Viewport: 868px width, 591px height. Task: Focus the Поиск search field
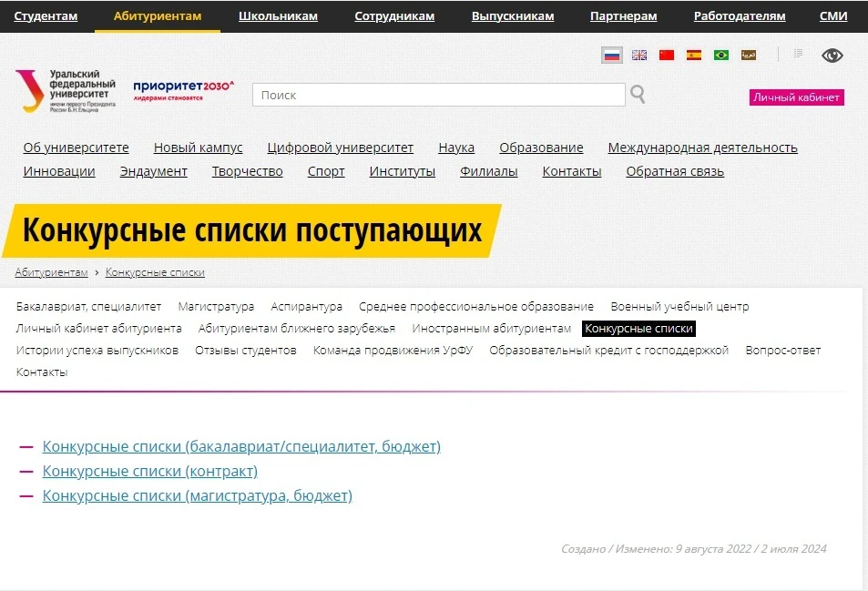pyautogui.click(x=438, y=95)
